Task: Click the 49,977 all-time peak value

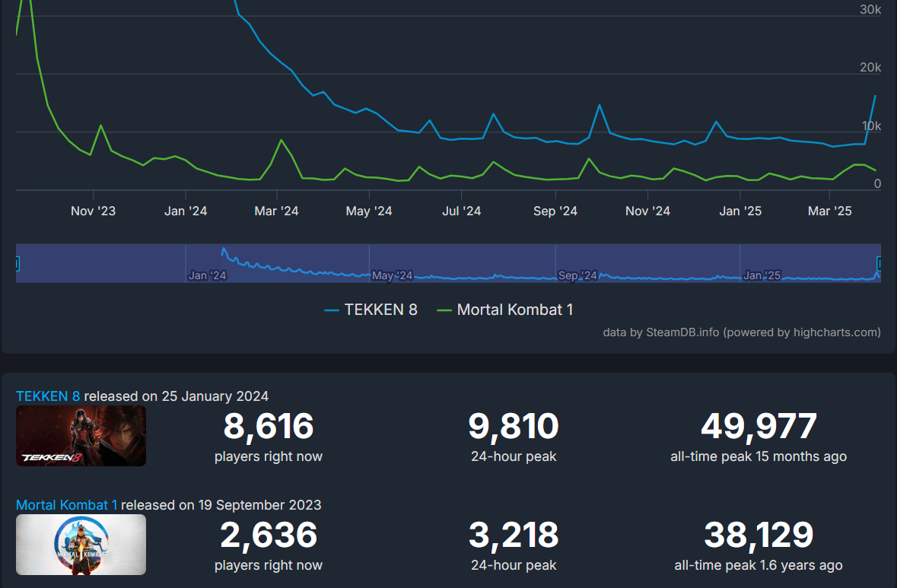Action: [x=759, y=426]
